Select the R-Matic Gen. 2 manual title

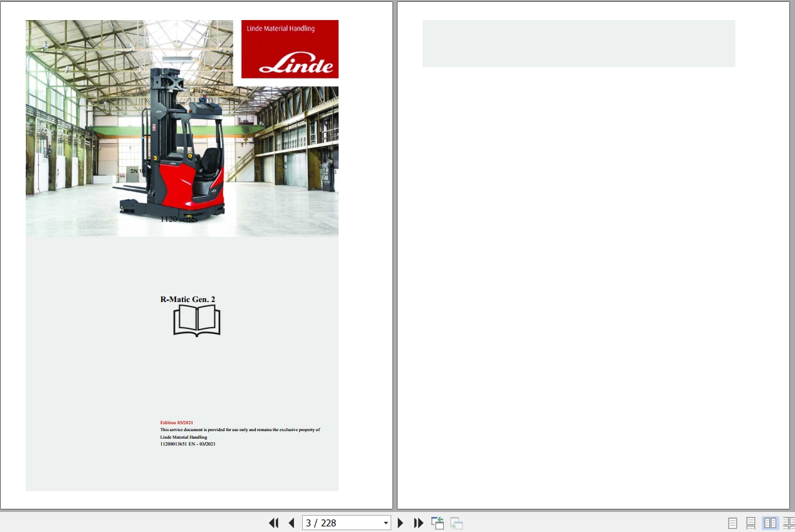pos(187,300)
